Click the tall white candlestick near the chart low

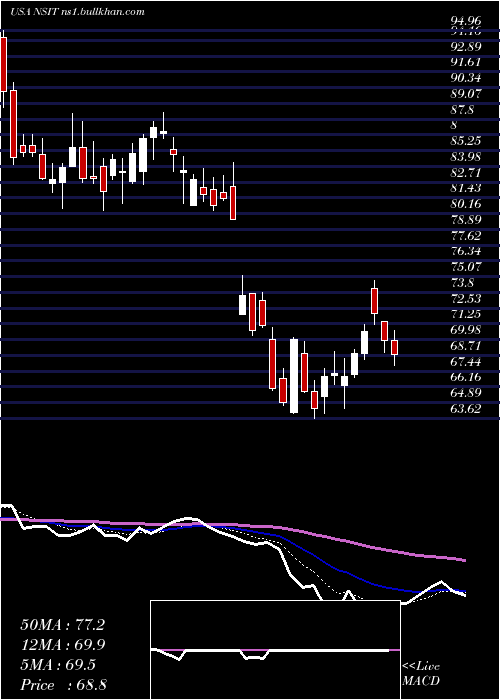click(294, 376)
